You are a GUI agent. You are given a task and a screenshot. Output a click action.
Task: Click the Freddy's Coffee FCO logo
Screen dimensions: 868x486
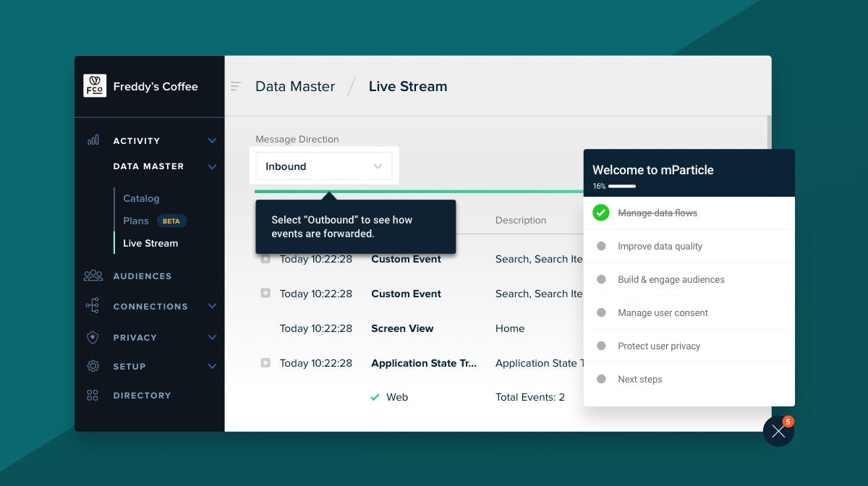click(x=95, y=86)
